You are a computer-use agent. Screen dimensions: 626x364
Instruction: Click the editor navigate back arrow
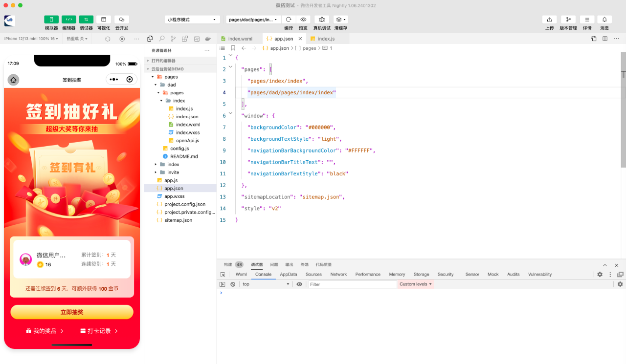[244, 48]
